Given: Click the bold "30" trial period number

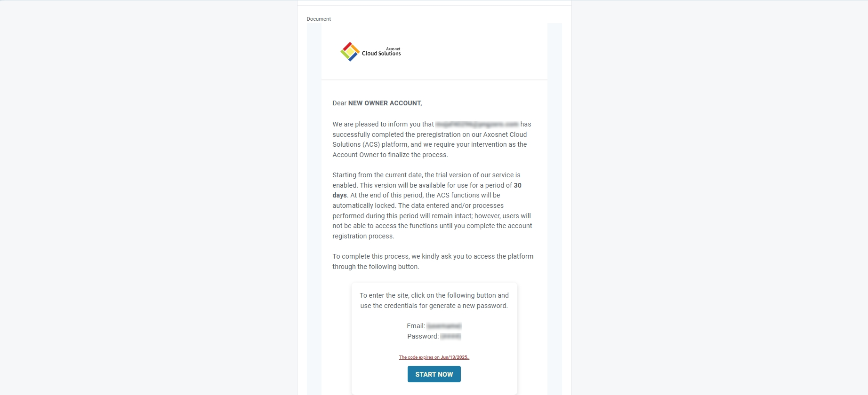Looking at the screenshot, I should point(517,185).
